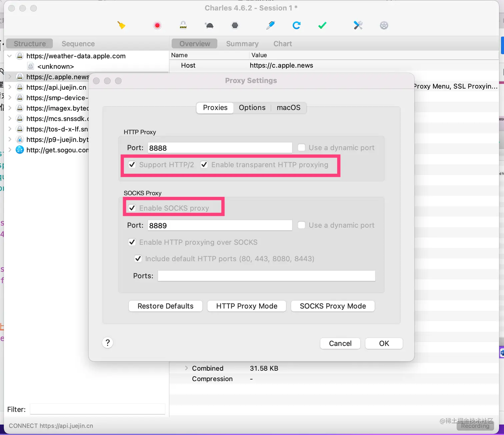This screenshot has width=504, height=435.
Task: Click the broom clear session icon
Action: 121,25
